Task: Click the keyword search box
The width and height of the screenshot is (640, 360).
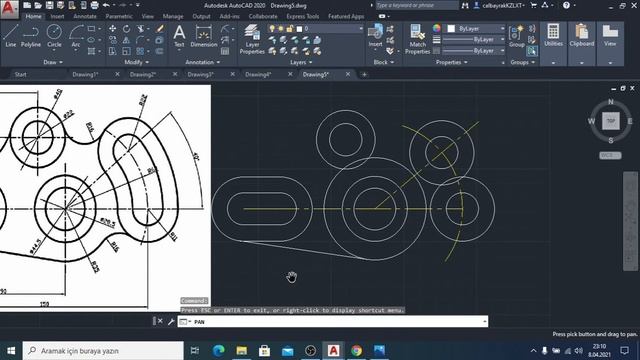Action: coord(417,5)
